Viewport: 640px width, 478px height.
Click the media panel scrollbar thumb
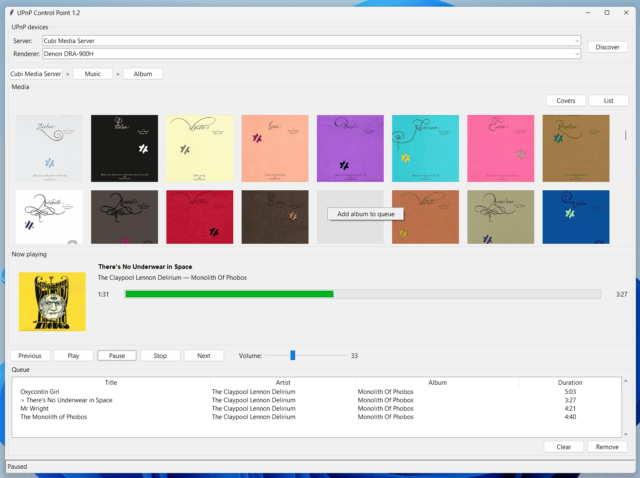pyautogui.click(x=625, y=135)
